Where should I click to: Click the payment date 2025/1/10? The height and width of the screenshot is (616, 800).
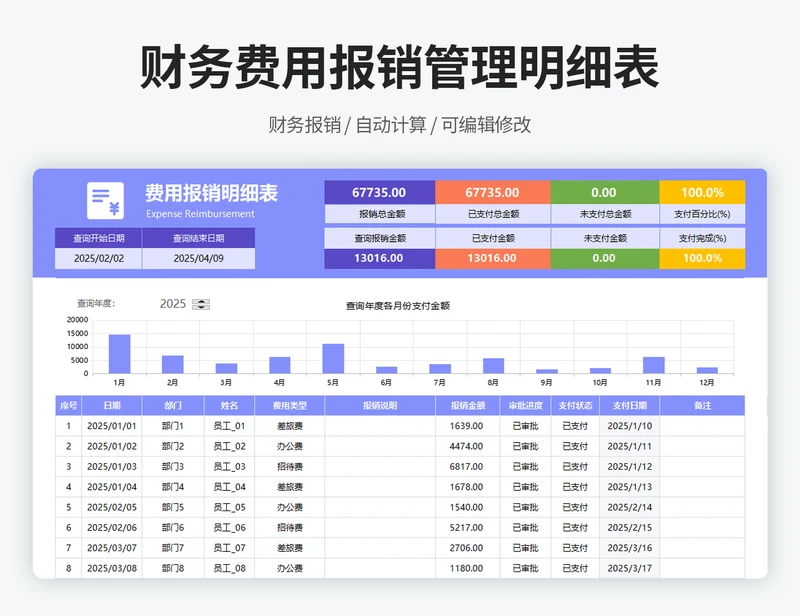[630, 426]
